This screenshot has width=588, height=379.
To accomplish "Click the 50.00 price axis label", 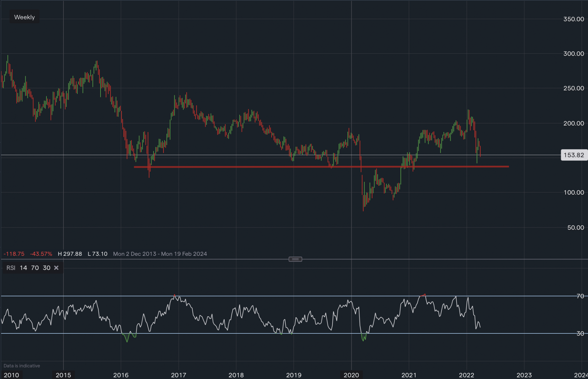I will pos(575,228).
